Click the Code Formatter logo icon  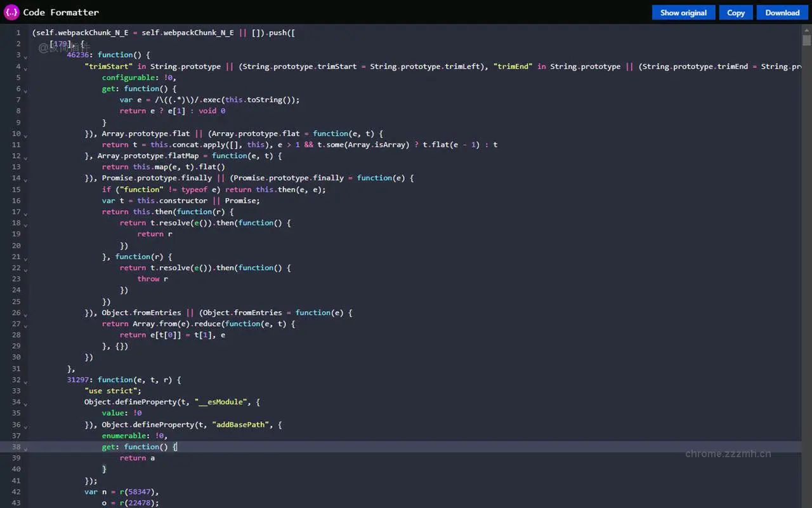(11, 11)
